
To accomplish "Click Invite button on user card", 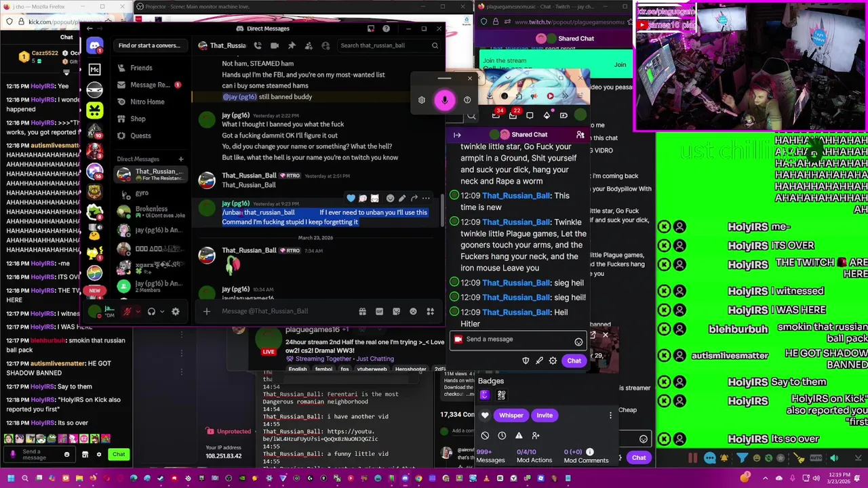I will 545,415.
